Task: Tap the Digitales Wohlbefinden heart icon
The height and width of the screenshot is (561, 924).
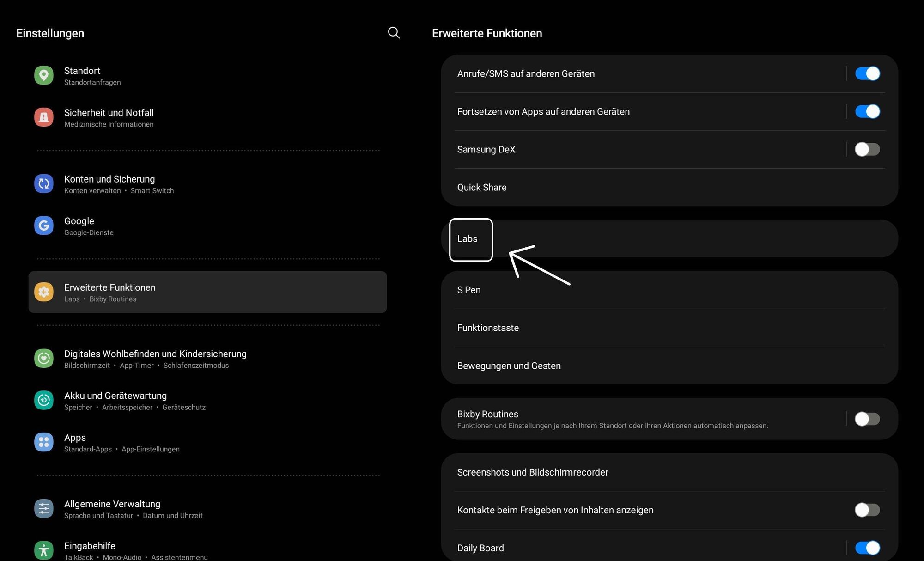Action: click(x=44, y=359)
